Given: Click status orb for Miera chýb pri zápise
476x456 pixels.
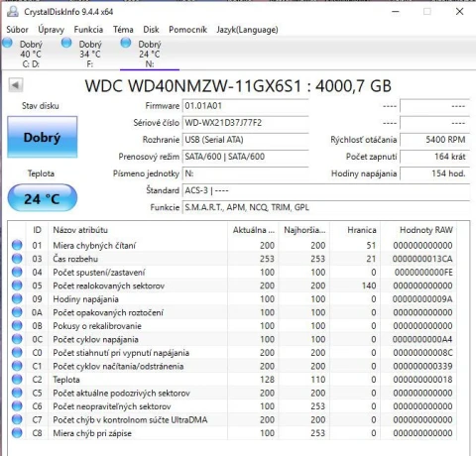Looking at the screenshot, I should tap(17, 433).
